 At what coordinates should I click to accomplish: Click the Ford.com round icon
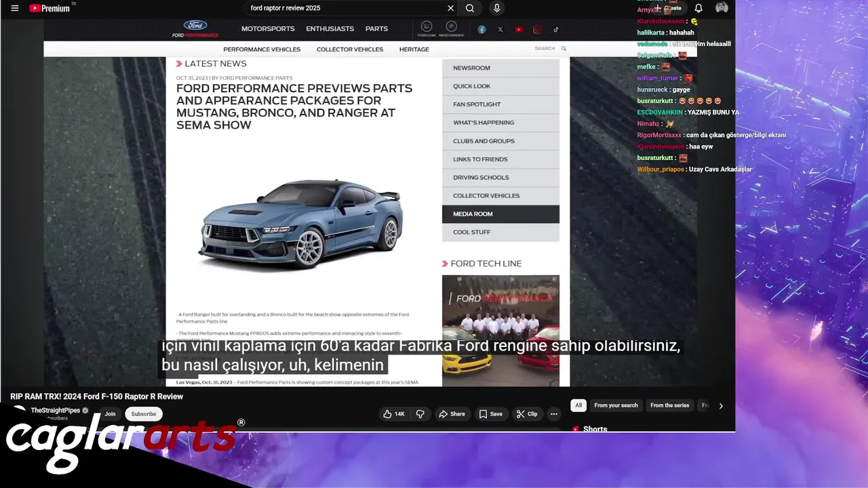427,28
